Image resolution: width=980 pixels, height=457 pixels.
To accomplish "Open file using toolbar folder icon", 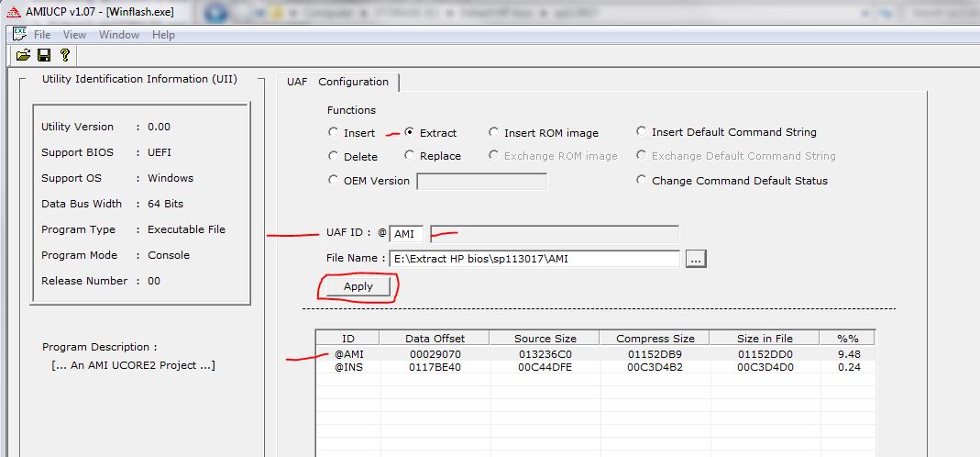I will click(23, 55).
